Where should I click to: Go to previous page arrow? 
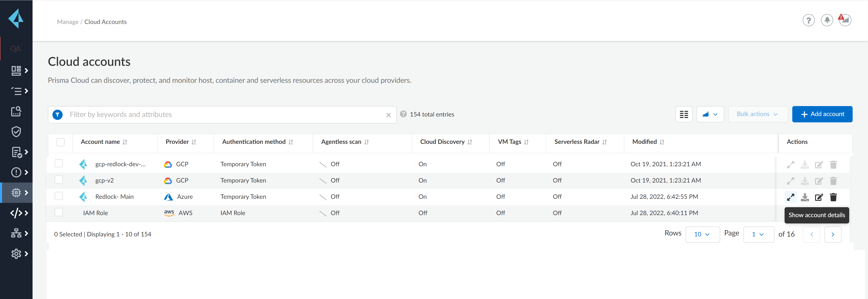(811, 235)
